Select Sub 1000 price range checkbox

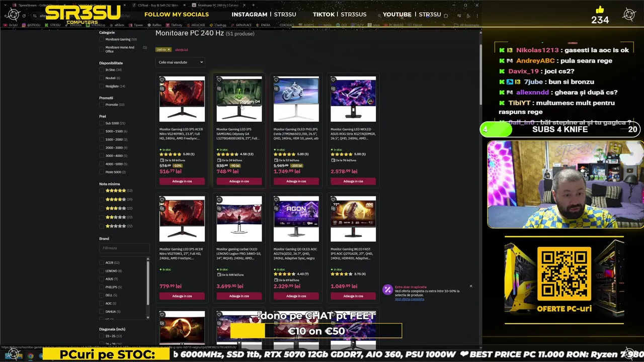102,123
